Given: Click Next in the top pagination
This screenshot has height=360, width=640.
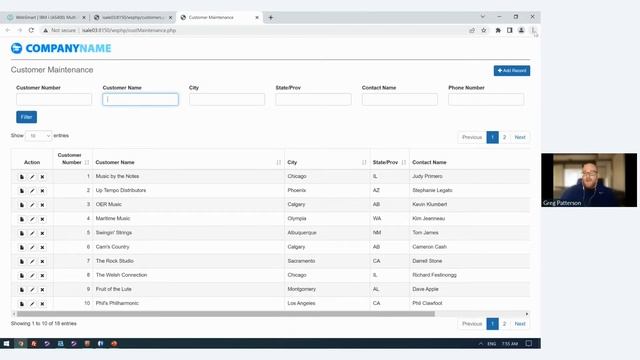Looking at the screenshot, I should click(520, 137).
